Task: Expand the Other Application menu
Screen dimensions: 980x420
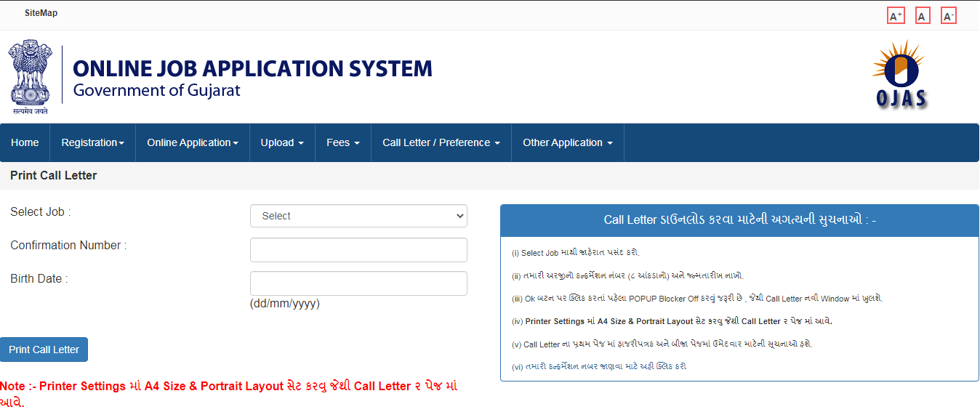Action: (568, 142)
